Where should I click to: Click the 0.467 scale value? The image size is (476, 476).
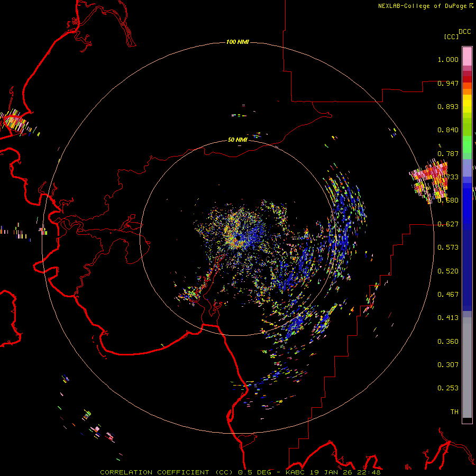pos(448,295)
